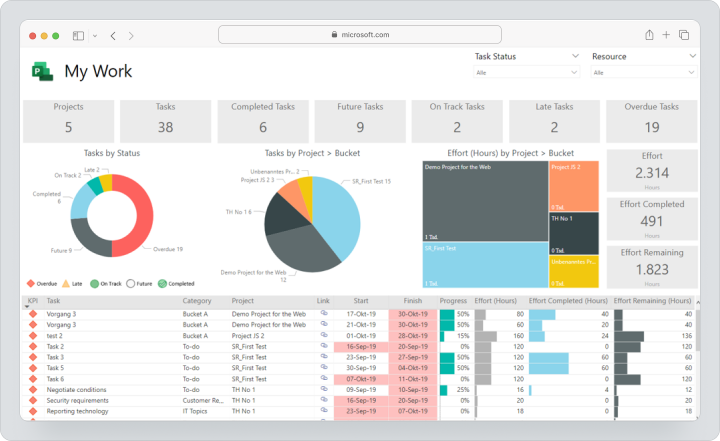720x441 pixels.
Task: Select the microsoft.com address bar
Action: coord(360,34)
